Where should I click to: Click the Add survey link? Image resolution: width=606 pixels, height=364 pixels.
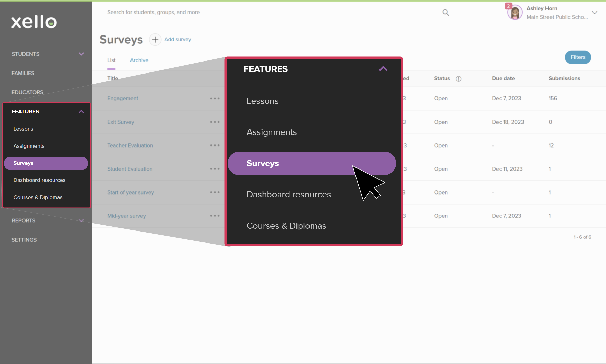click(178, 39)
